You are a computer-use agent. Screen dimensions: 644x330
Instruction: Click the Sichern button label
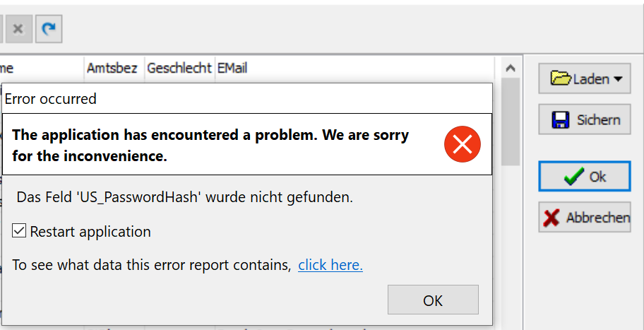coord(598,119)
